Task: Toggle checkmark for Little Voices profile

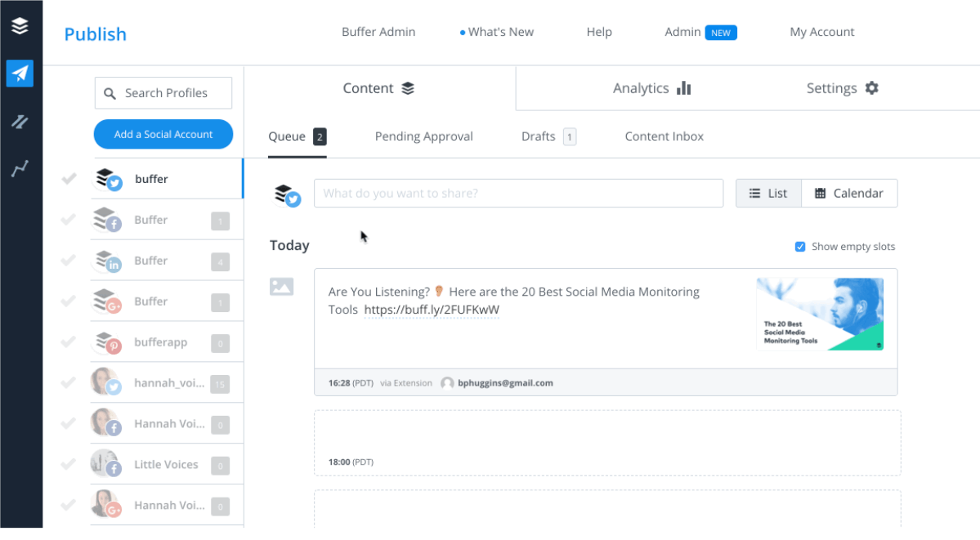Action: click(69, 464)
